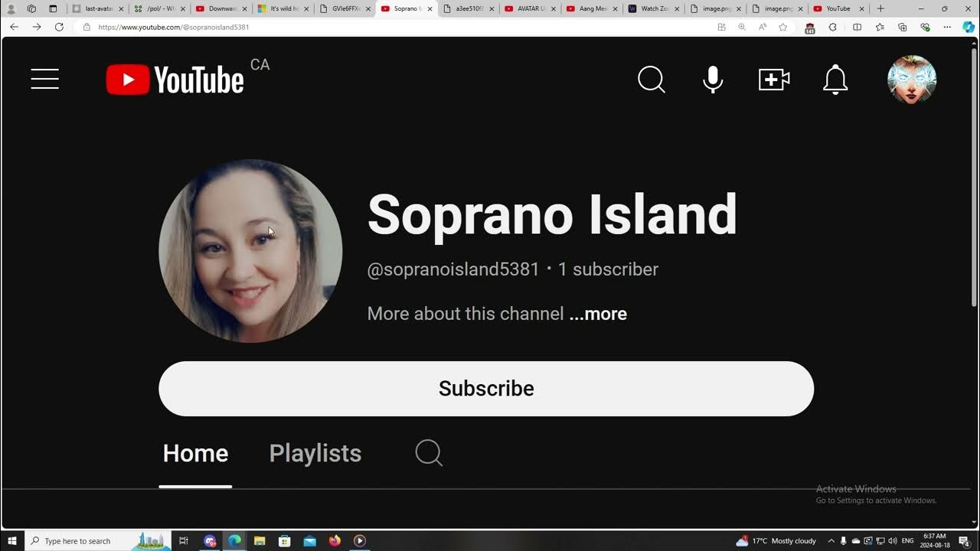Start voice search with microphone icon

713,79
